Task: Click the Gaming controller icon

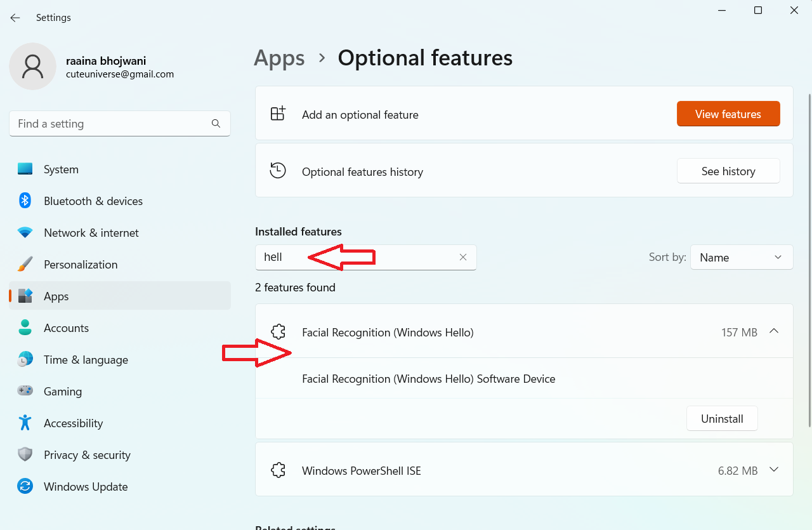Action: click(x=25, y=392)
